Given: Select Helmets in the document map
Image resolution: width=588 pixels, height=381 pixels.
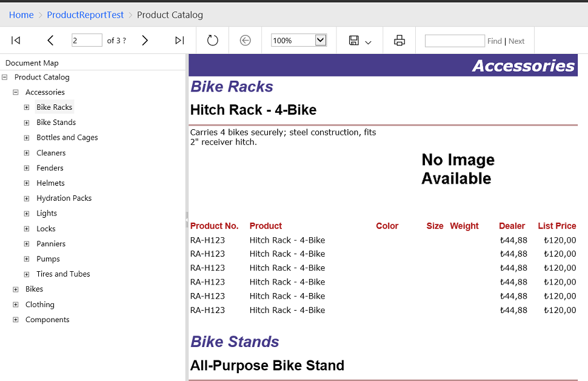Looking at the screenshot, I should (50, 183).
